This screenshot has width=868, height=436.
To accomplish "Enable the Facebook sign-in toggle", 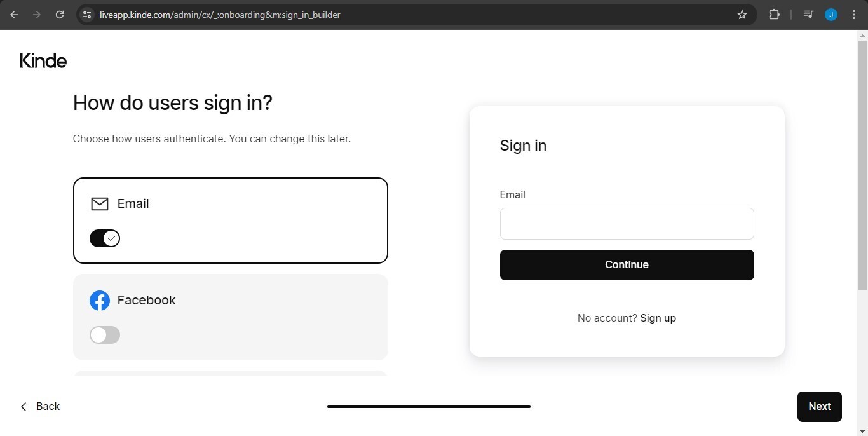I will 105,335.
